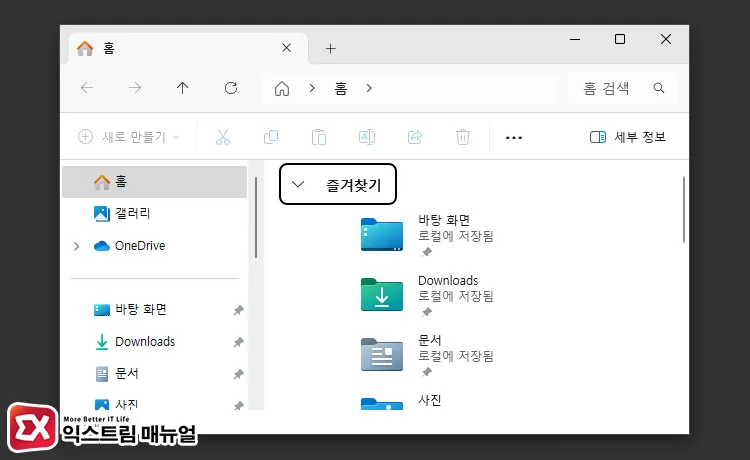Image resolution: width=750 pixels, height=460 pixels.
Task: Click the pin icon beside sidebar Downloads
Action: tap(238, 342)
